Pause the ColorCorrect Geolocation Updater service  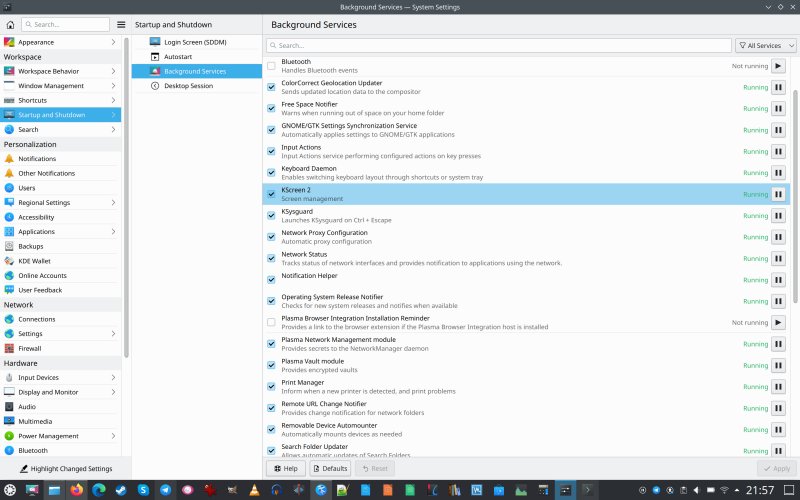[778, 87]
